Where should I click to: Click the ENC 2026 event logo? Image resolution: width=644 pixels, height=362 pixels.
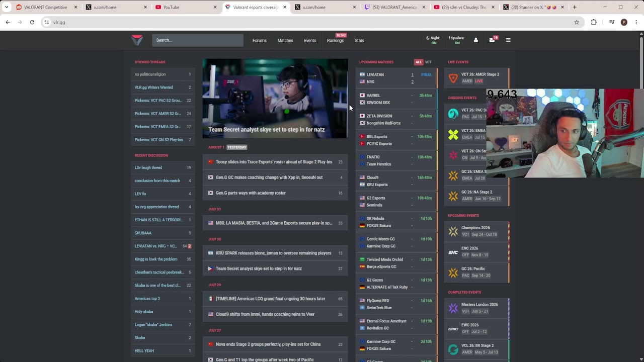point(453,252)
